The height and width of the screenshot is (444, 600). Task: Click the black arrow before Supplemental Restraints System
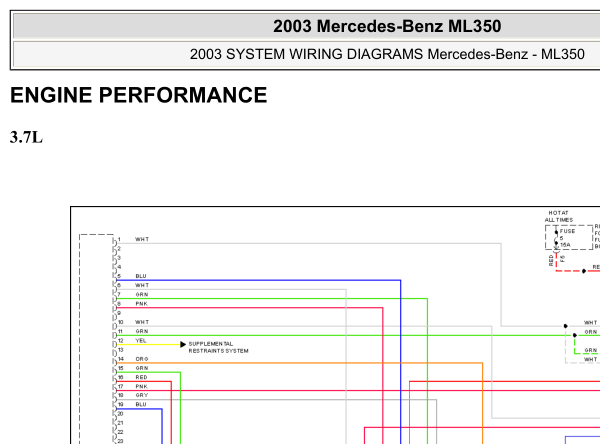coord(183,344)
